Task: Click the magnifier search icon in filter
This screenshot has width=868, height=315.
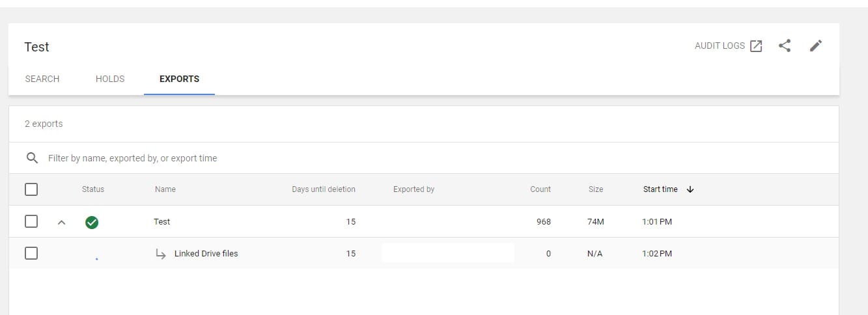Action: 31,158
